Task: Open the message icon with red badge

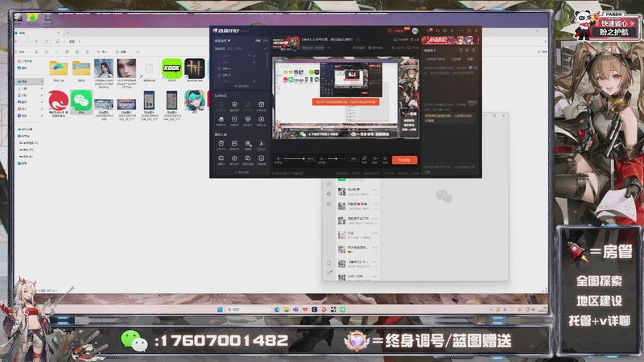Action: (430, 31)
